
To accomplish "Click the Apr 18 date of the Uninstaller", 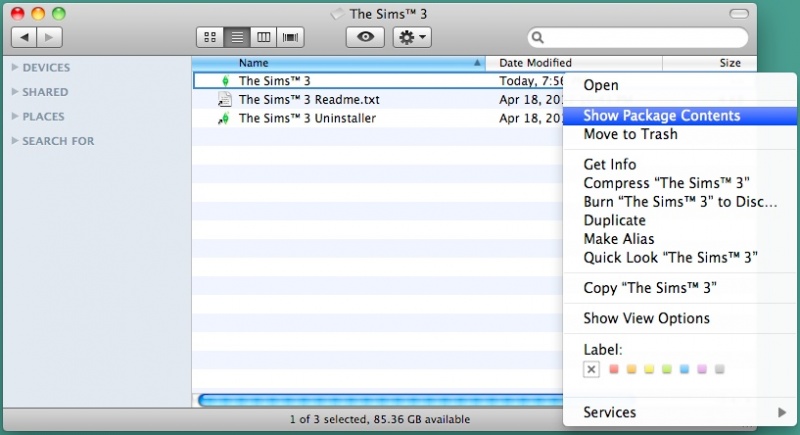I will coord(531,118).
